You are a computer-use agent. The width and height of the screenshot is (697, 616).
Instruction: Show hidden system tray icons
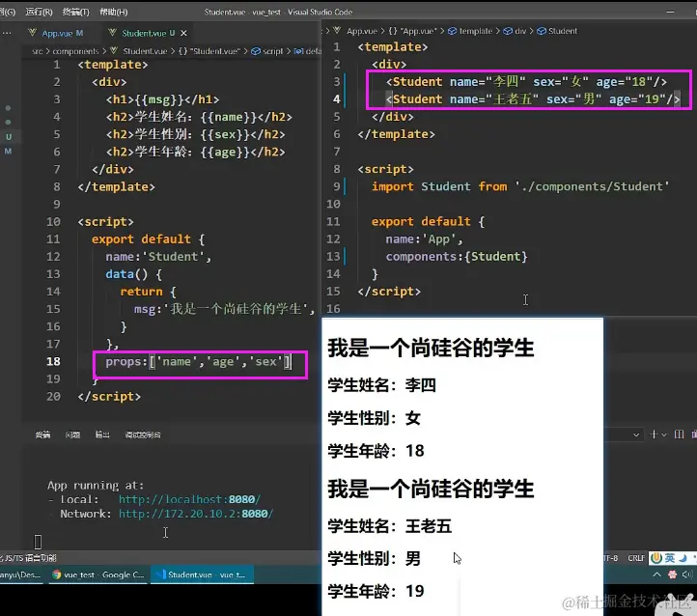point(656,574)
